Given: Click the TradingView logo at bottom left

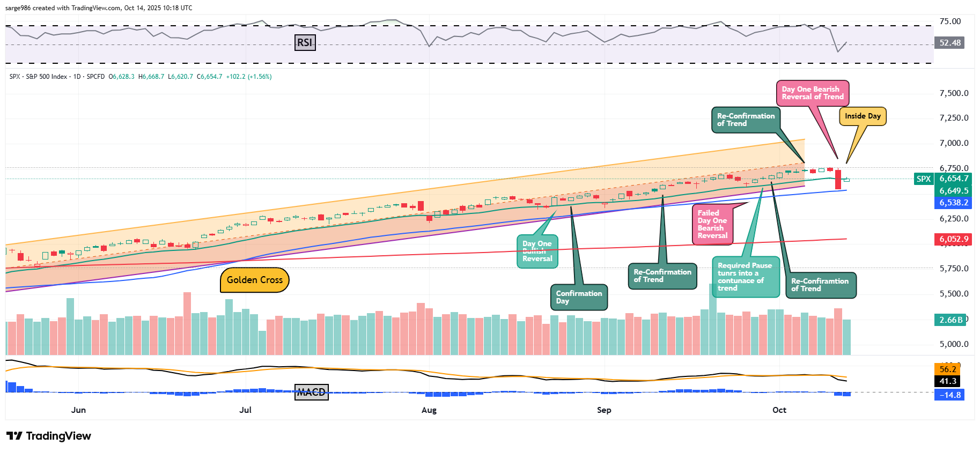Looking at the screenshot, I should pyautogui.click(x=49, y=436).
